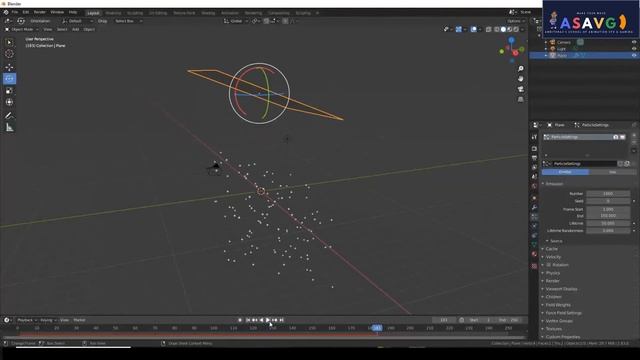
Task: Click the current frame marker on timeline
Action: click(x=377, y=328)
